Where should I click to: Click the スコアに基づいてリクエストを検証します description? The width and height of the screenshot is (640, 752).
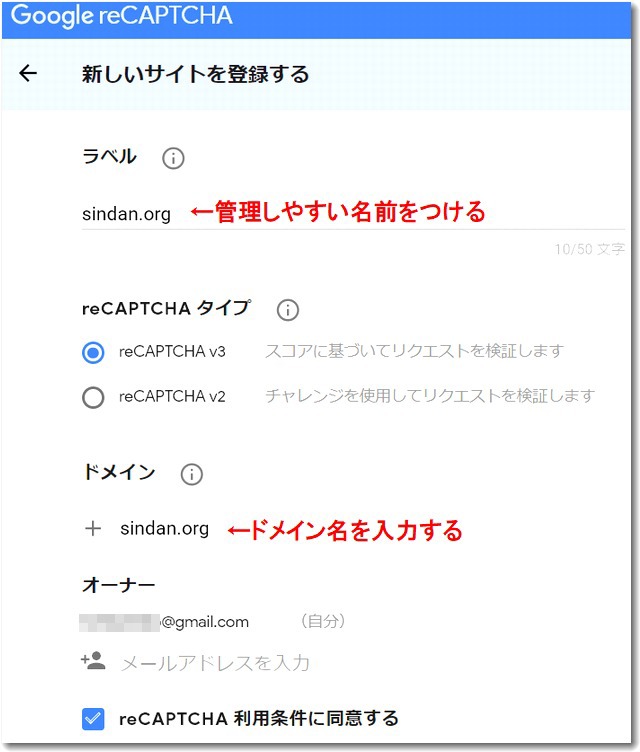(415, 351)
